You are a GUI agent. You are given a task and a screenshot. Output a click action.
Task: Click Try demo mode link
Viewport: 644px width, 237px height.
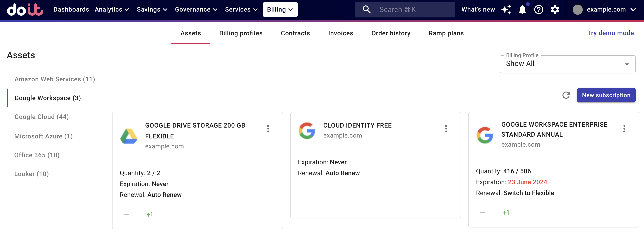pos(610,33)
